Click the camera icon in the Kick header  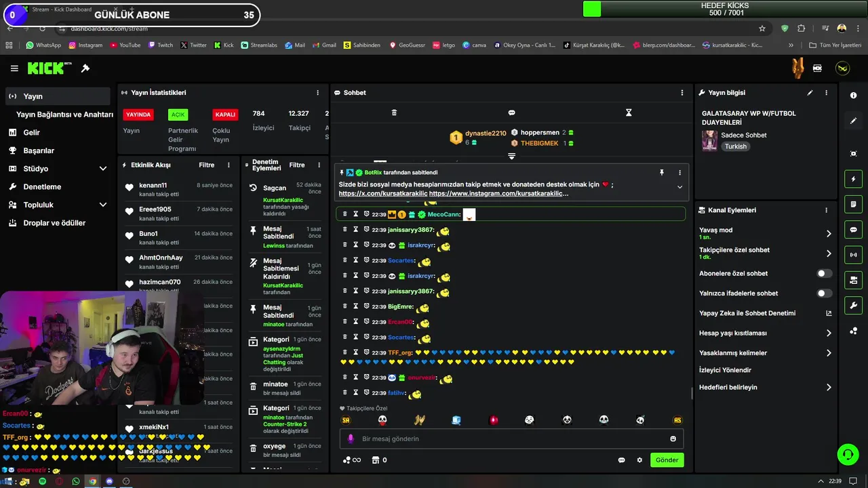tap(817, 68)
